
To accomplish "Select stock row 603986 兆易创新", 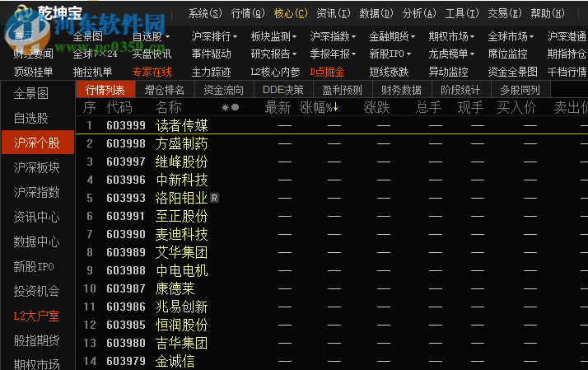I will (x=332, y=307).
